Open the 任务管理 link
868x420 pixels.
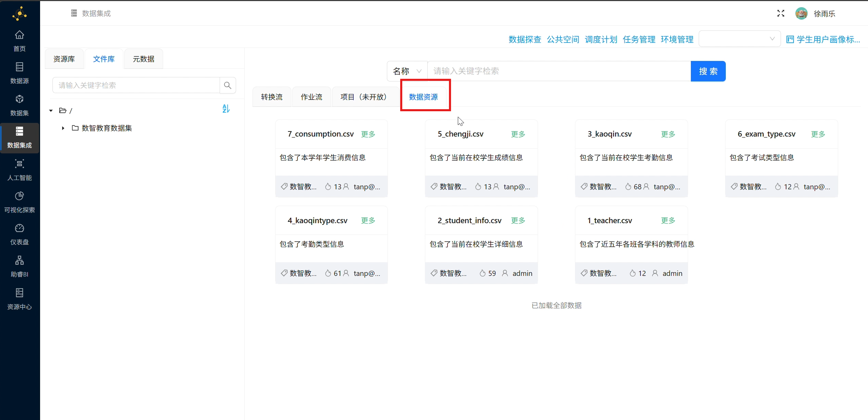click(x=639, y=39)
